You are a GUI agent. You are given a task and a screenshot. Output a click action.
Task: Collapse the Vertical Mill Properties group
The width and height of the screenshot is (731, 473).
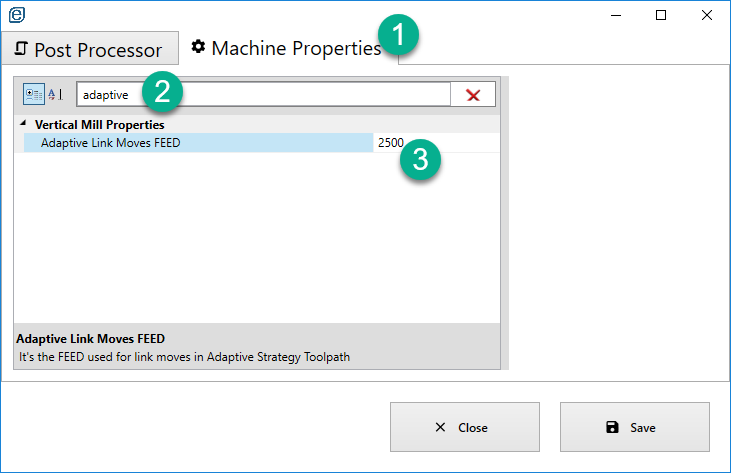point(24,125)
